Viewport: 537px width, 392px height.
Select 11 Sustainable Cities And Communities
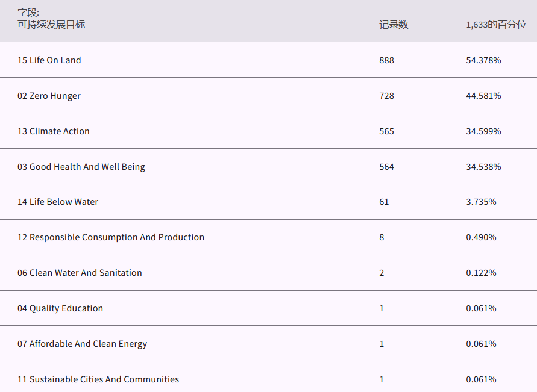pyautogui.click(x=98, y=379)
